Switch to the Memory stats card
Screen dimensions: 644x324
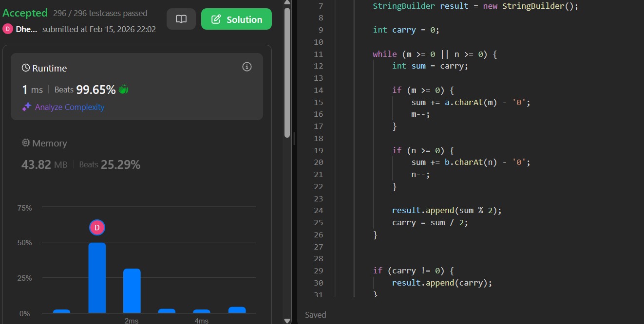pos(136,154)
